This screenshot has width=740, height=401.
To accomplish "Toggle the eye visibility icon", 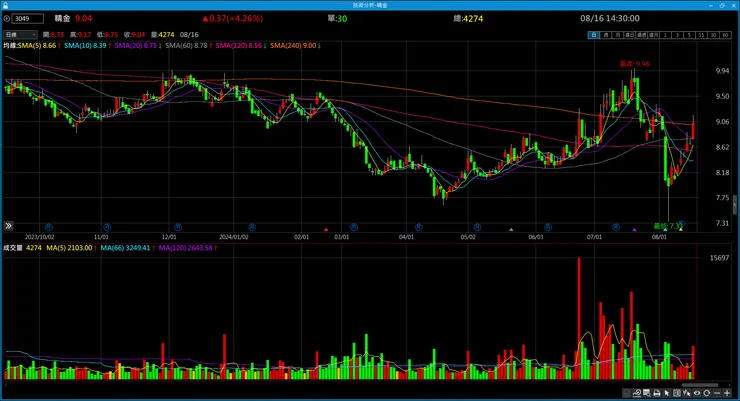I will click(x=697, y=393).
